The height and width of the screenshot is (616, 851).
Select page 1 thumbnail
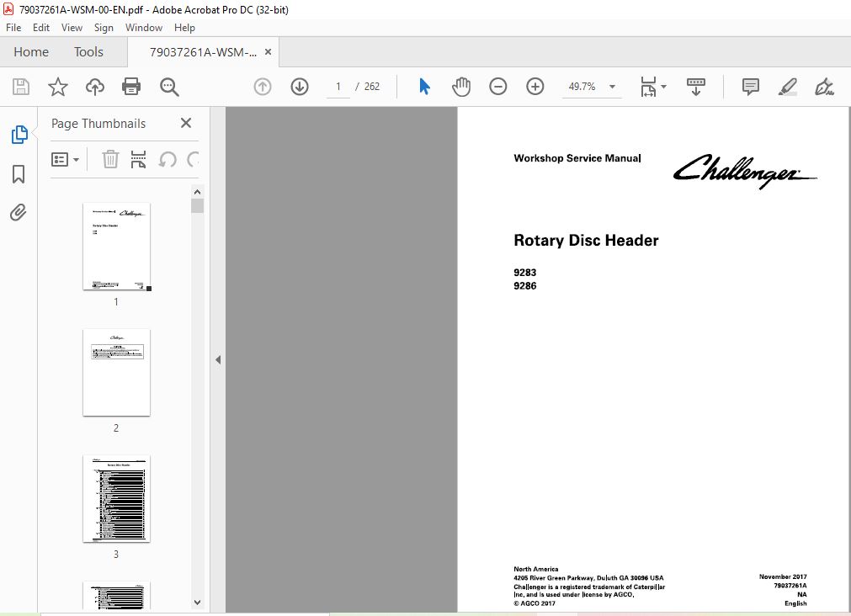coord(116,247)
